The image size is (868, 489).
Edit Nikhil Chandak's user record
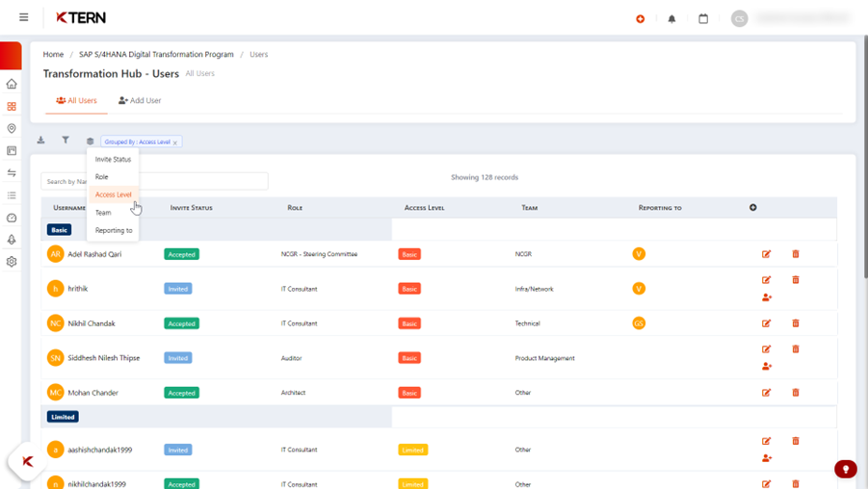click(x=766, y=323)
